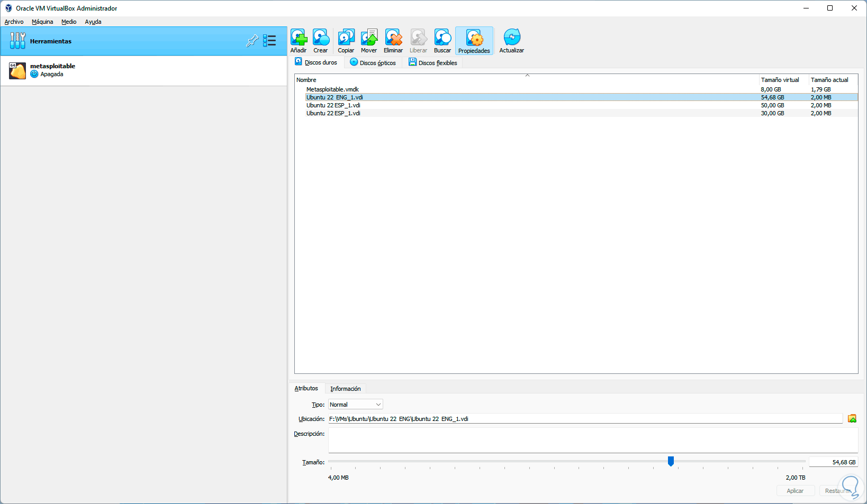Select the metasploitable virtual machine
Viewport: 867px width, 504px height.
pyautogui.click(x=144, y=70)
